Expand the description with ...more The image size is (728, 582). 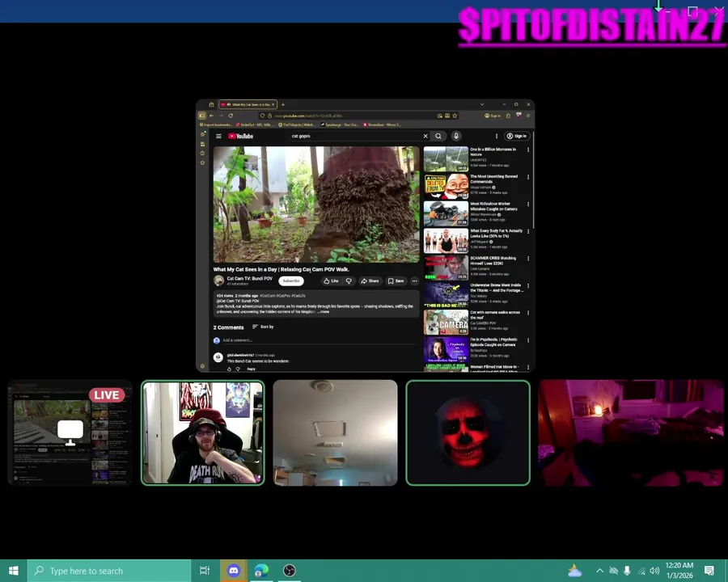click(324, 312)
